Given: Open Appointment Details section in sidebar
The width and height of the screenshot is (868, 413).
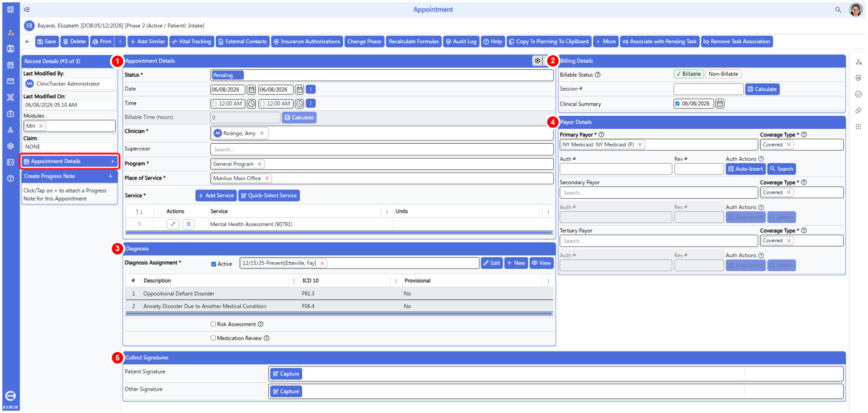Looking at the screenshot, I should tap(69, 161).
